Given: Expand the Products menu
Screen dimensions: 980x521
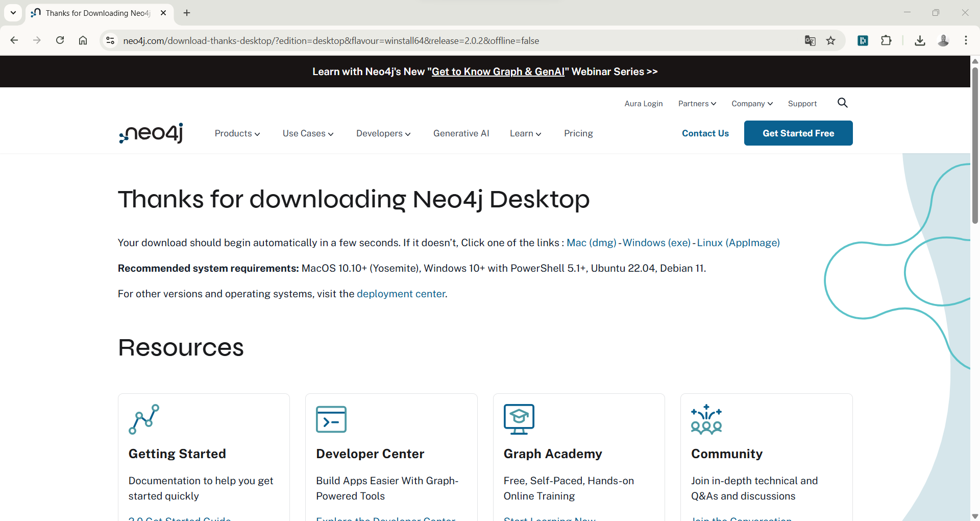Looking at the screenshot, I should (237, 133).
